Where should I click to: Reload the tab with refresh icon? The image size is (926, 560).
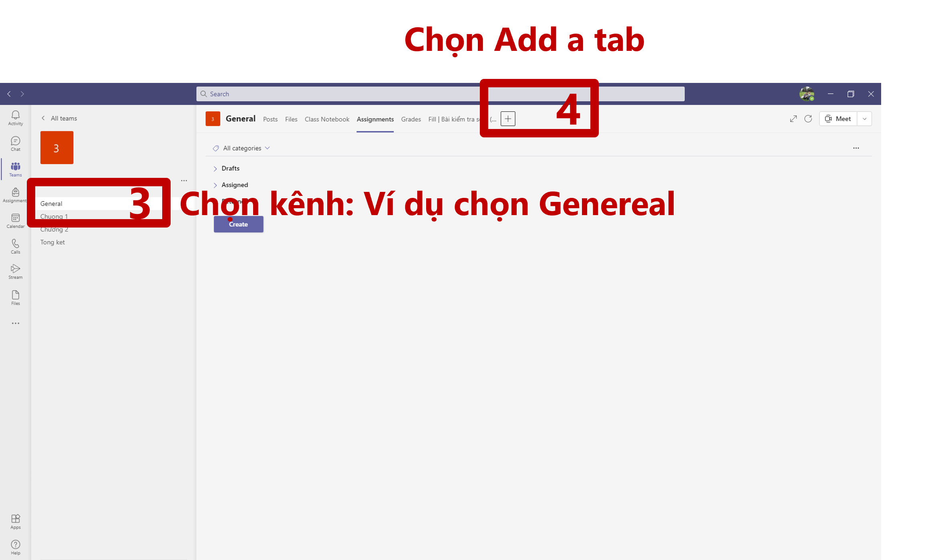coord(808,119)
